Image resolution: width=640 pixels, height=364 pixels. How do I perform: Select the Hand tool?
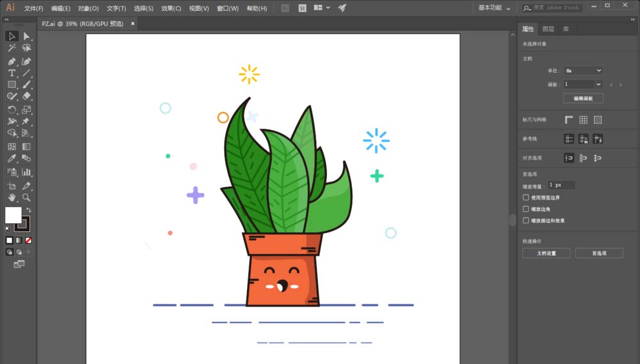click(12, 198)
